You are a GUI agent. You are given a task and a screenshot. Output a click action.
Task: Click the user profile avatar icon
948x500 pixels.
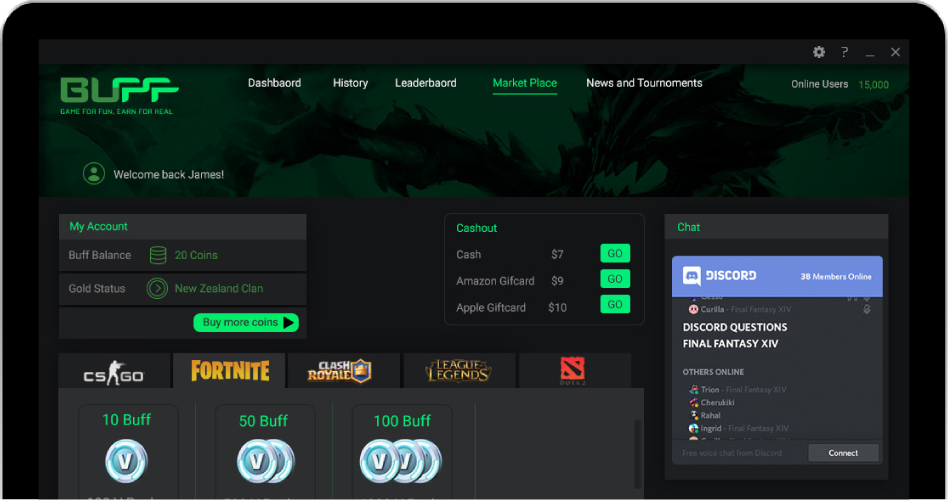pos(94,174)
